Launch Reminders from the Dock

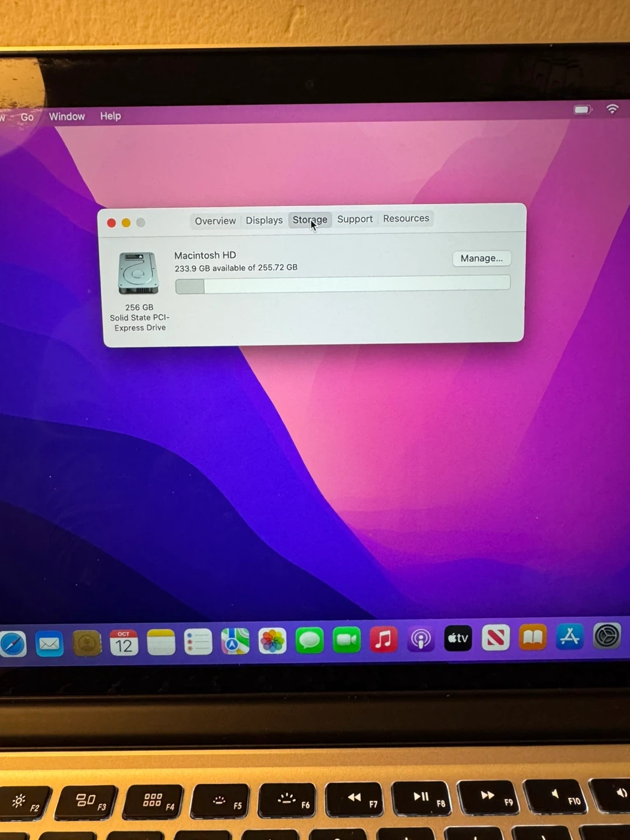(198, 642)
